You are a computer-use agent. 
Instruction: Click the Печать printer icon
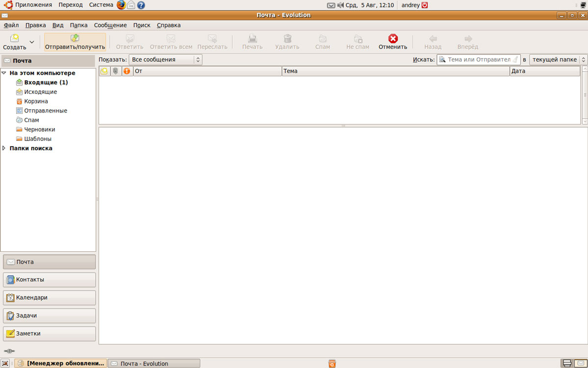pos(252,38)
